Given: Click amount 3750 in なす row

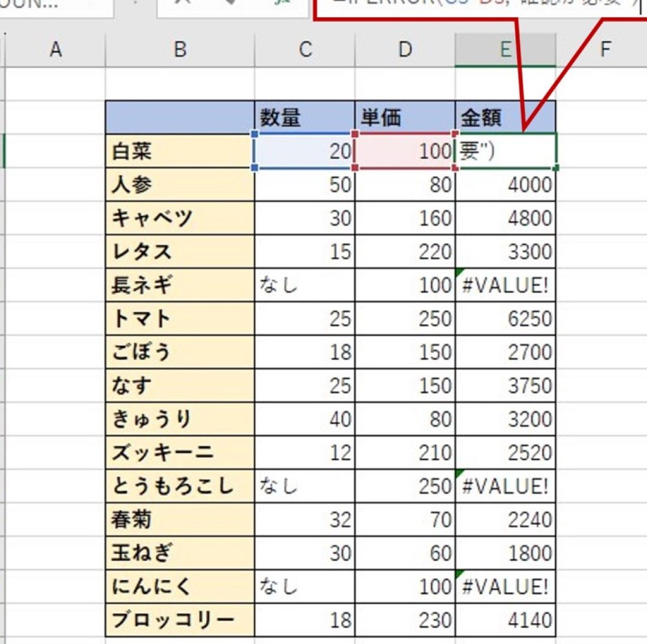Looking at the screenshot, I should click(x=506, y=386).
